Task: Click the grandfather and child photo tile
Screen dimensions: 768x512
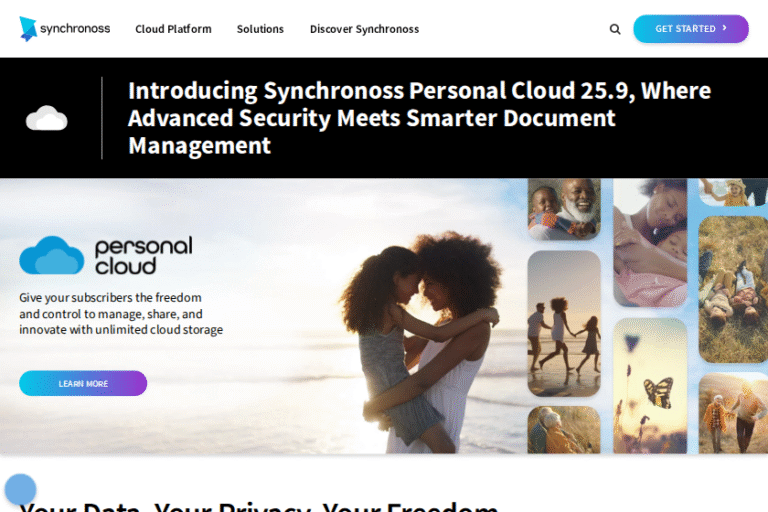Action: tap(564, 209)
